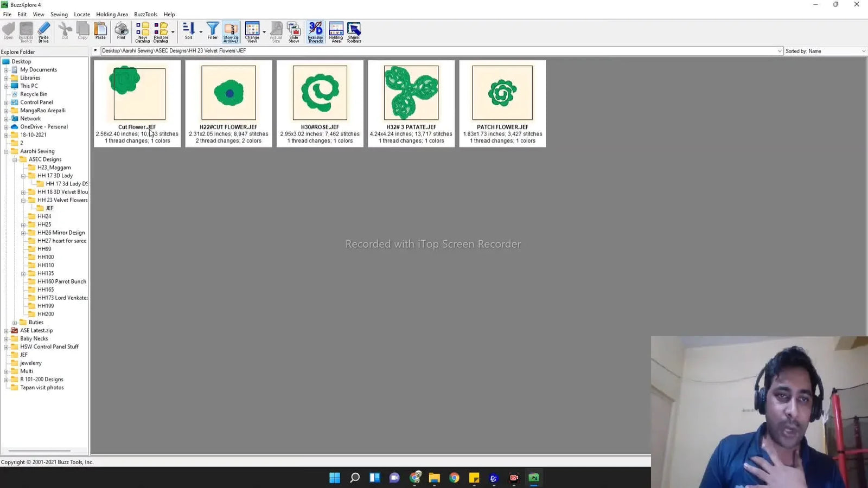The height and width of the screenshot is (488, 868).
Task: Open Google Chrome from the taskbar
Action: 454,478
